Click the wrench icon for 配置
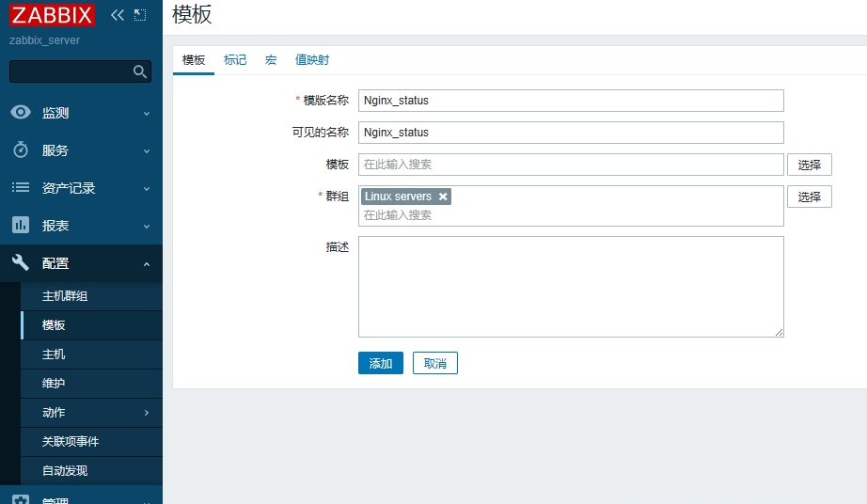The image size is (867, 504). 21,263
